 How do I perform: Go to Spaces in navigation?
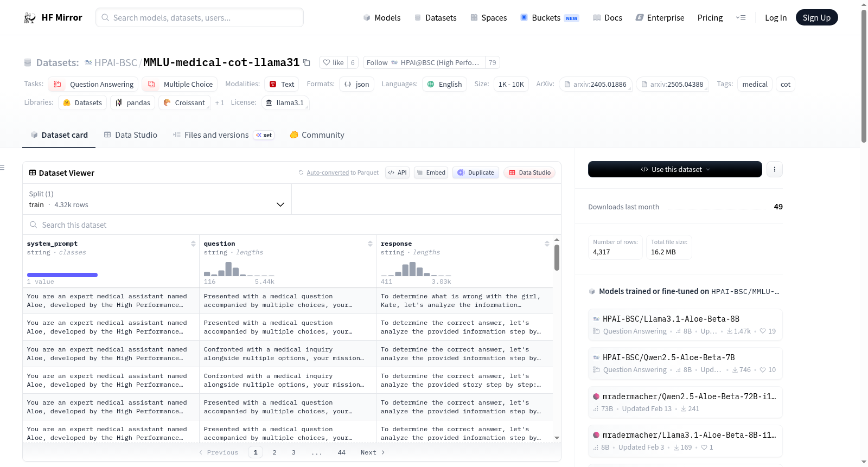pos(488,18)
